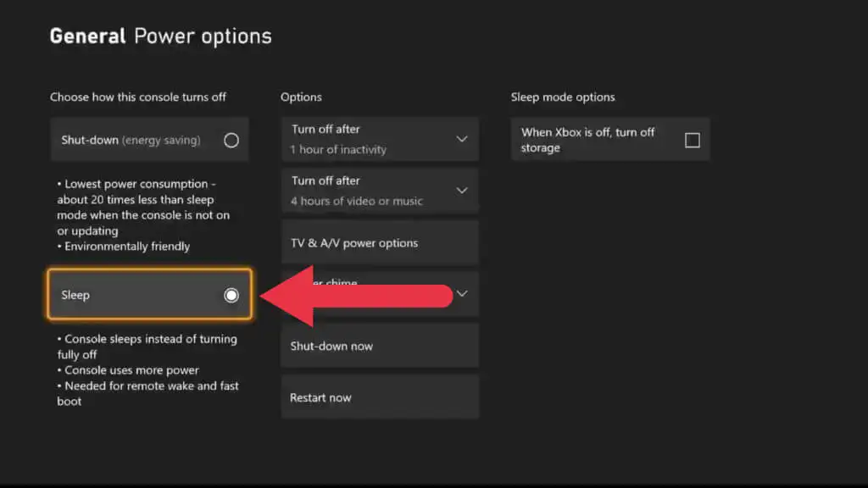Click 'Console uses more power' bullet text
This screenshot has height=488, width=868.
click(x=128, y=370)
